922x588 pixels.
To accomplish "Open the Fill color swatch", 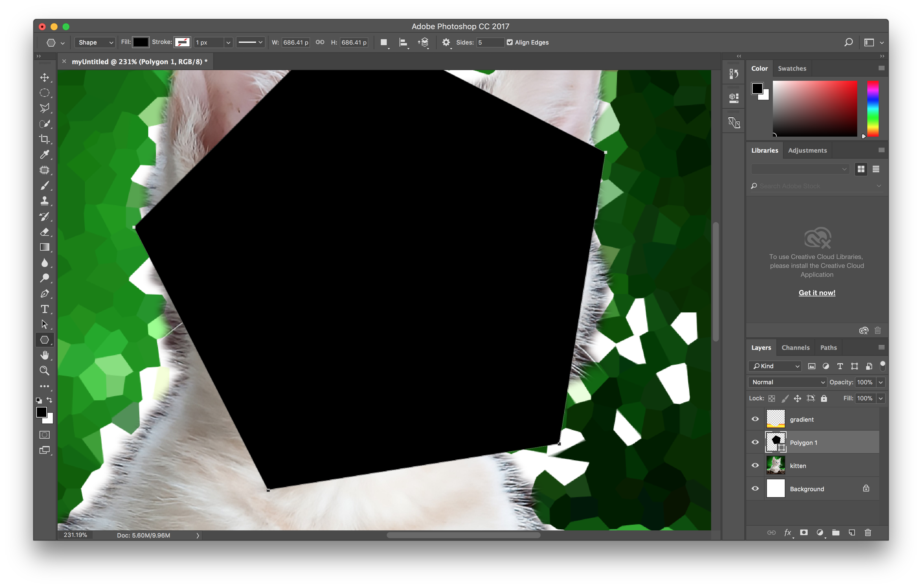I will pos(140,42).
